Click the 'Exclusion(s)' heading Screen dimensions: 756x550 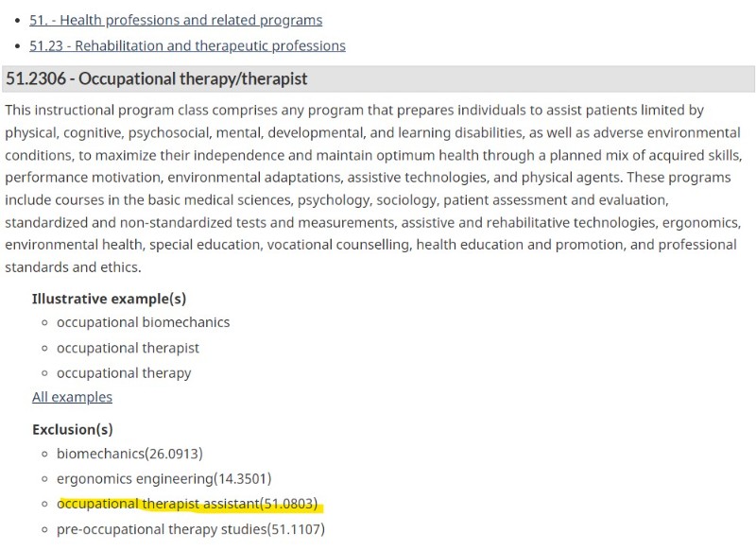point(73,429)
